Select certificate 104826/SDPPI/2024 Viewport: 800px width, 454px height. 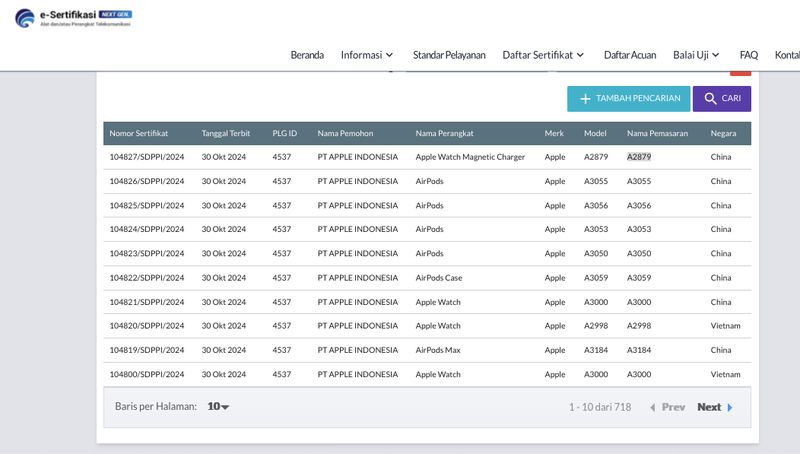coord(147,181)
